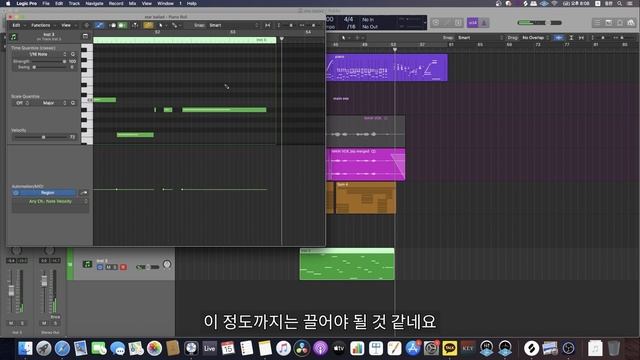Click horizontal auto zoom icon in main toolbar
Viewport: 640px width, 360px height.
581,38
